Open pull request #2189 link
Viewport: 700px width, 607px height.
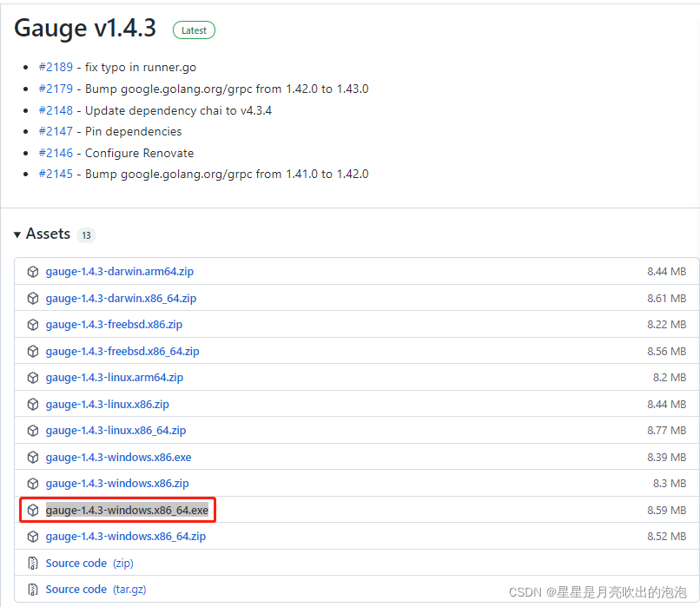[56, 67]
